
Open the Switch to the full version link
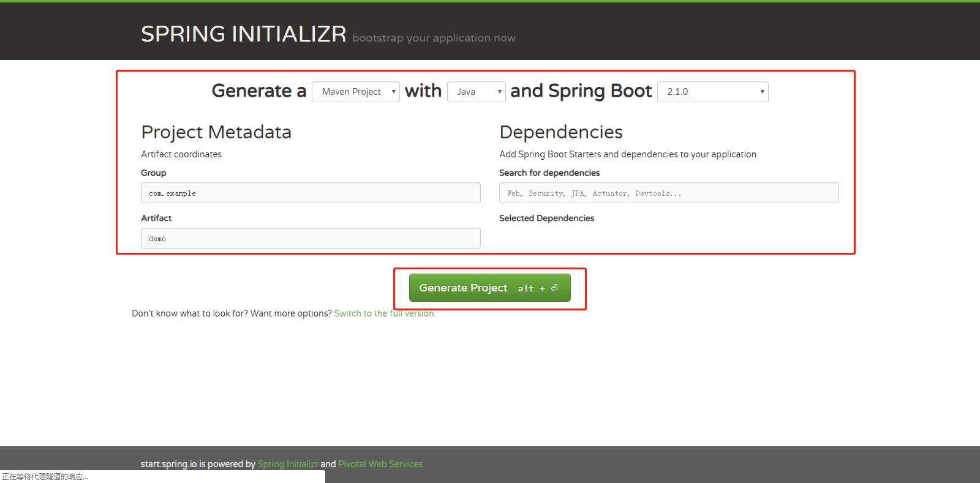[385, 313]
